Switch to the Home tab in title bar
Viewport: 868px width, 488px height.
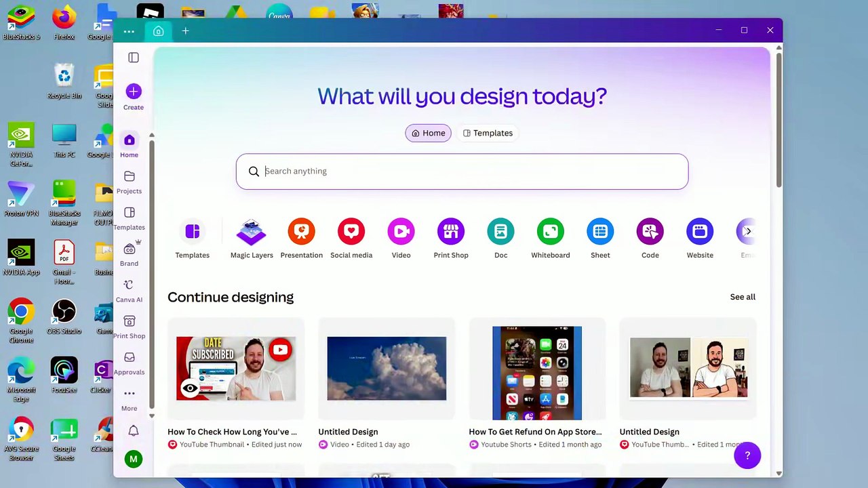point(158,31)
